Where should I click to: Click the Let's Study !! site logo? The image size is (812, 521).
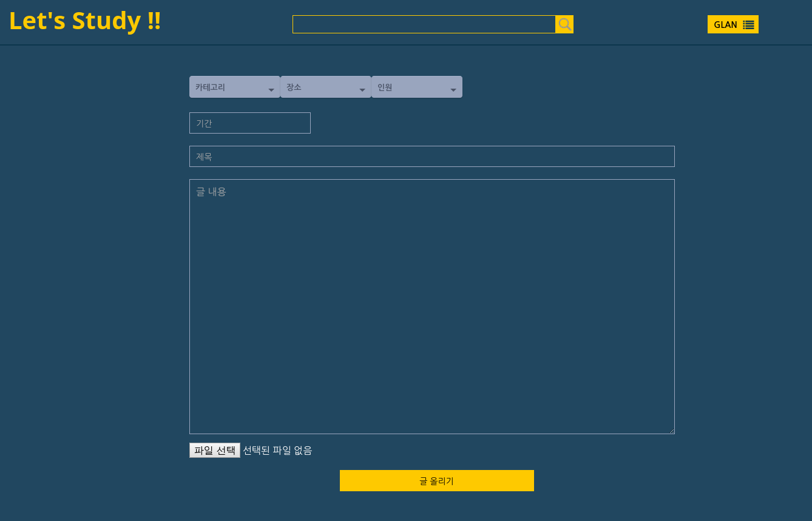85,21
